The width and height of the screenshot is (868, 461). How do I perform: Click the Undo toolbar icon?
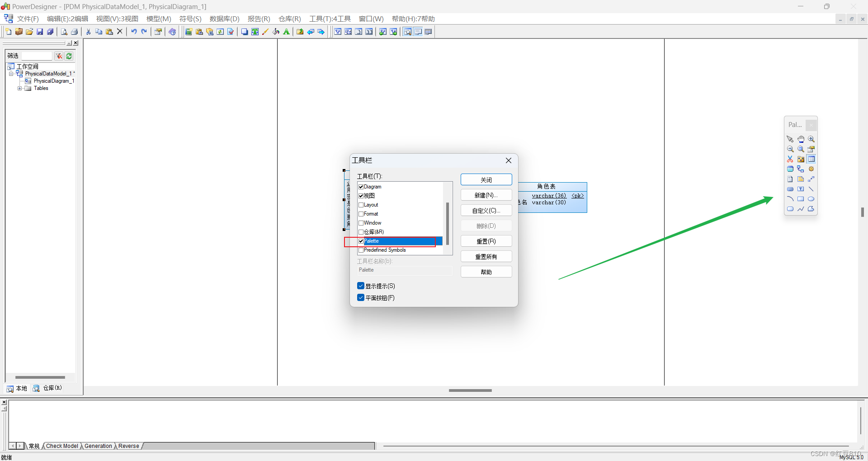click(x=134, y=32)
